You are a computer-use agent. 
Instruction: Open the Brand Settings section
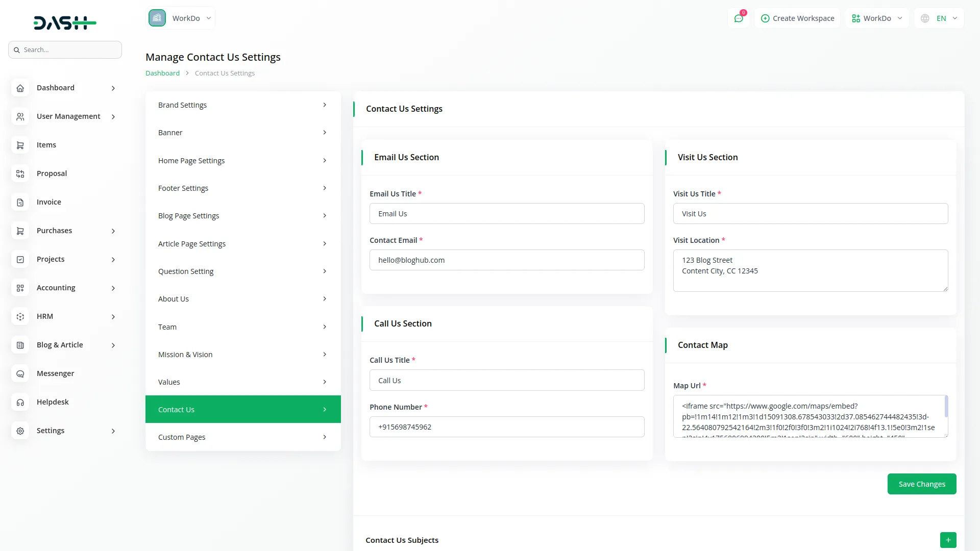coord(242,105)
